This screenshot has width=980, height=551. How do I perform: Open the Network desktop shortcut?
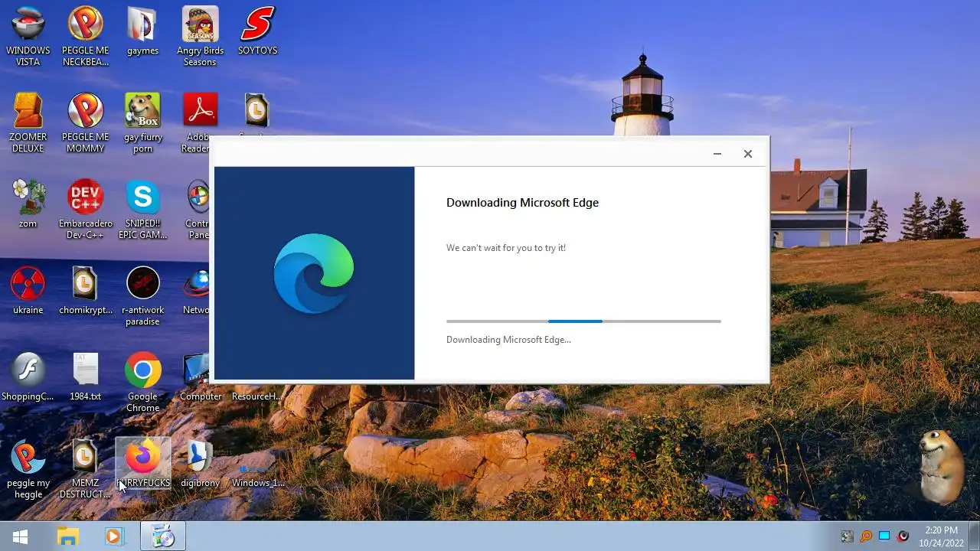(196, 291)
